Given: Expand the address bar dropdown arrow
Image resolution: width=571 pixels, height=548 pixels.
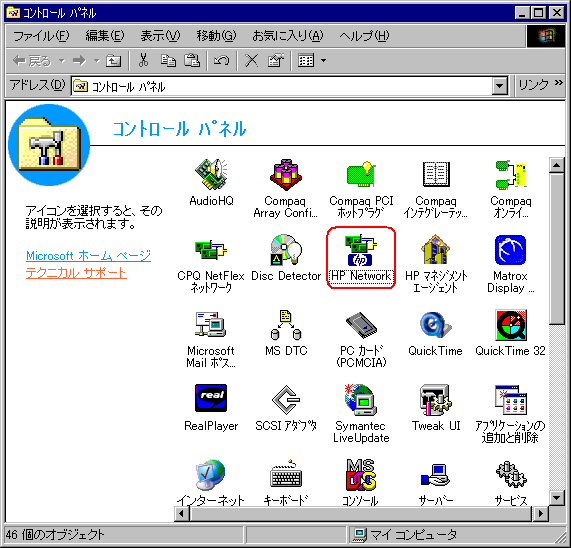Looking at the screenshot, I should pyautogui.click(x=500, y=86).
